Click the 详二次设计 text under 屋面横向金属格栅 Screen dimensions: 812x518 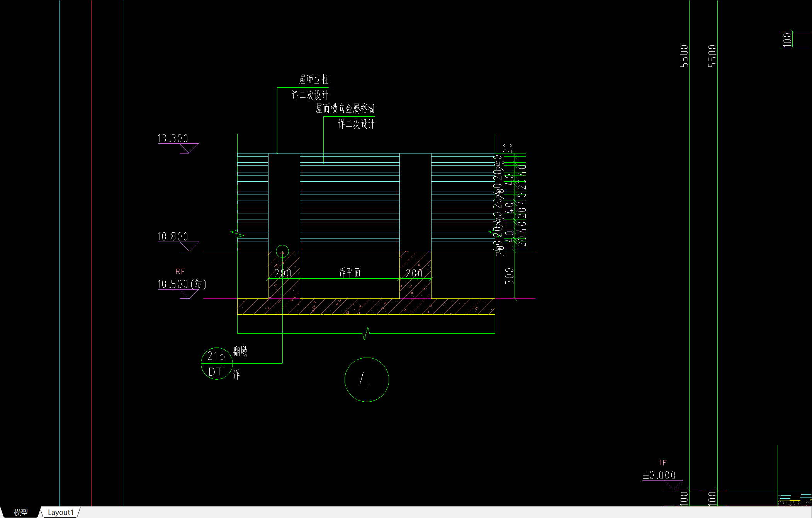point(356,124)
